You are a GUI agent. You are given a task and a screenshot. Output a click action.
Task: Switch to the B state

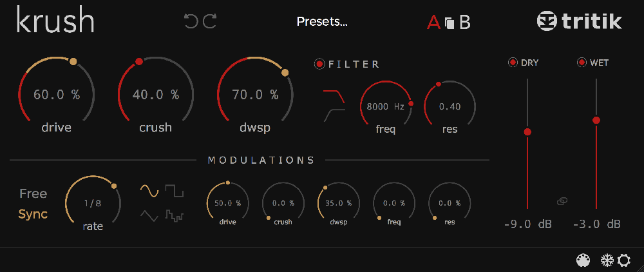pyautogui.click(x=464, y=23)
